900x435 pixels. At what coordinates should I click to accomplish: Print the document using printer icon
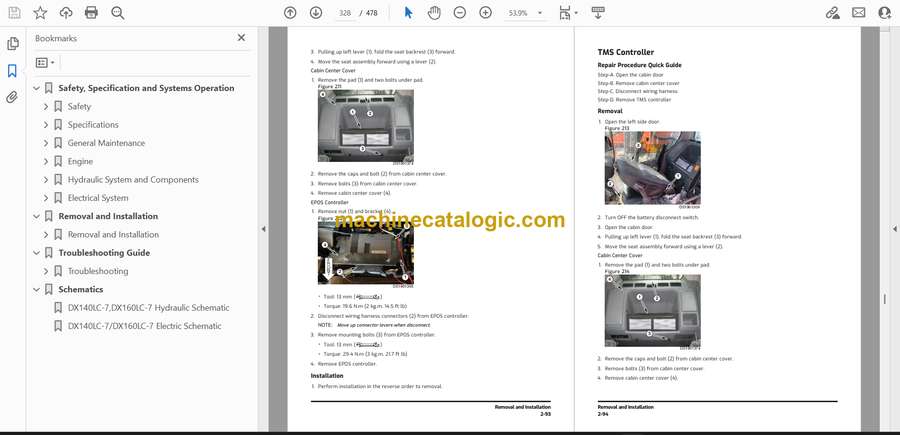click(92, 13)
